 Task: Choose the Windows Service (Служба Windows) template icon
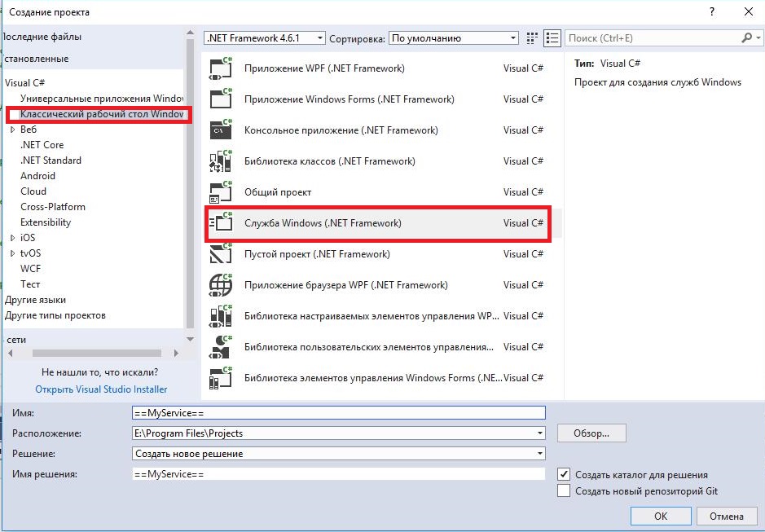[221, 223]
